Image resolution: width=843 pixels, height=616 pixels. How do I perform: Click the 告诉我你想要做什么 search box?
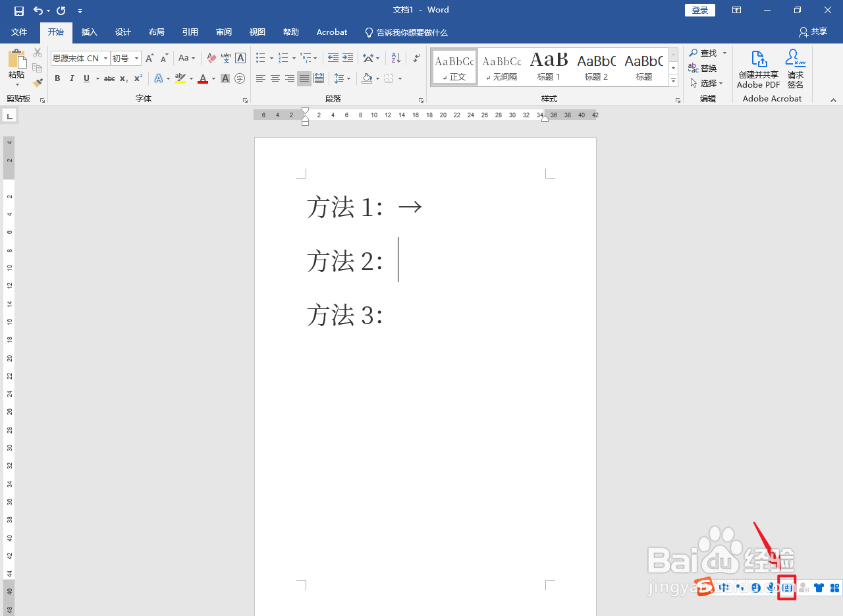(x=406, y=32)
